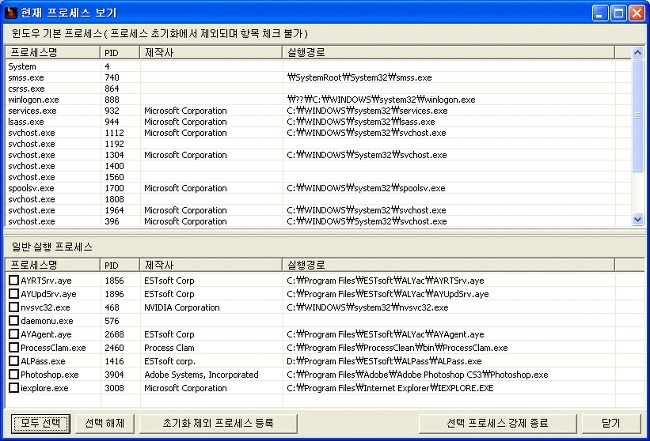The width and height of the screenshot is (650, 441).
Task: Select svchost.exe with PID 1304
Action: point(318,155)
